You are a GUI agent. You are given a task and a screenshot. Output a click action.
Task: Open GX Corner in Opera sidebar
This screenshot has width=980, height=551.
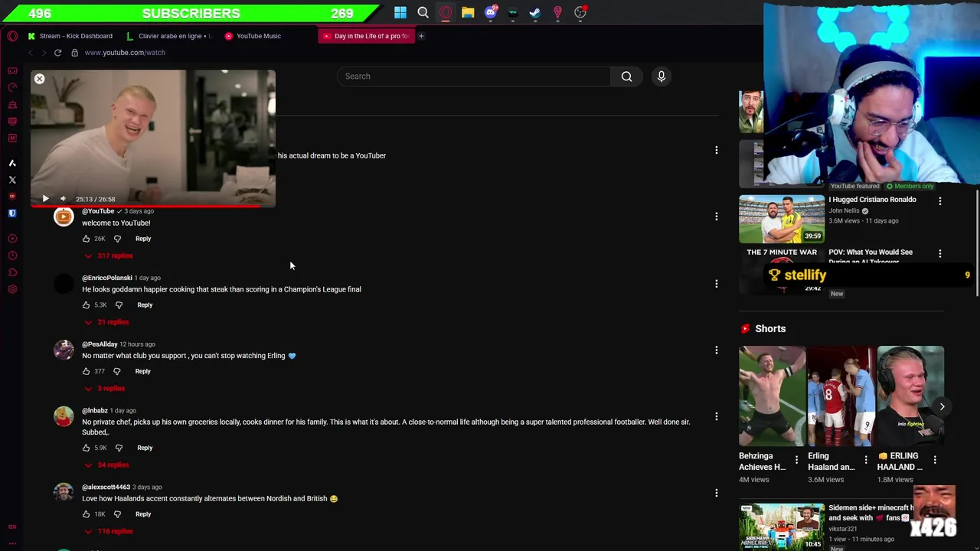pos(12,70)
